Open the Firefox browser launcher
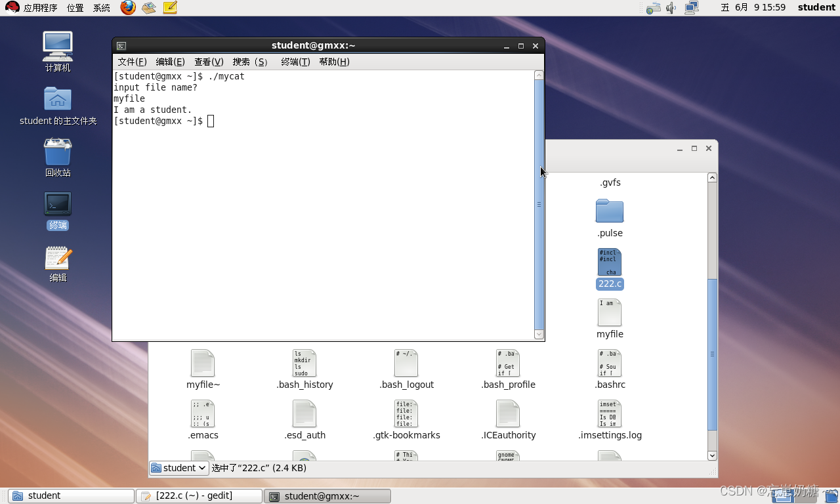Image resolution: width=840 pixels, height=504 pixels. click(x=128, y=8)
